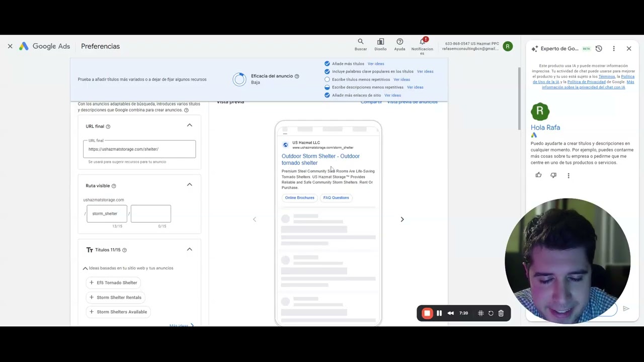The height and width of the screenshot is (362, 644).
Task: Toggle the Escribe descripciones menos repetitivas option
Action: tap(327, 87)
